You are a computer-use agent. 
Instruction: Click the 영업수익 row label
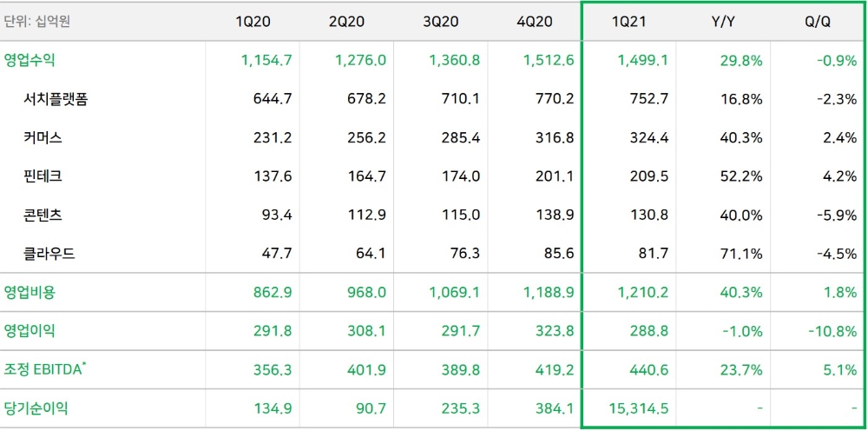pos(30,60)
